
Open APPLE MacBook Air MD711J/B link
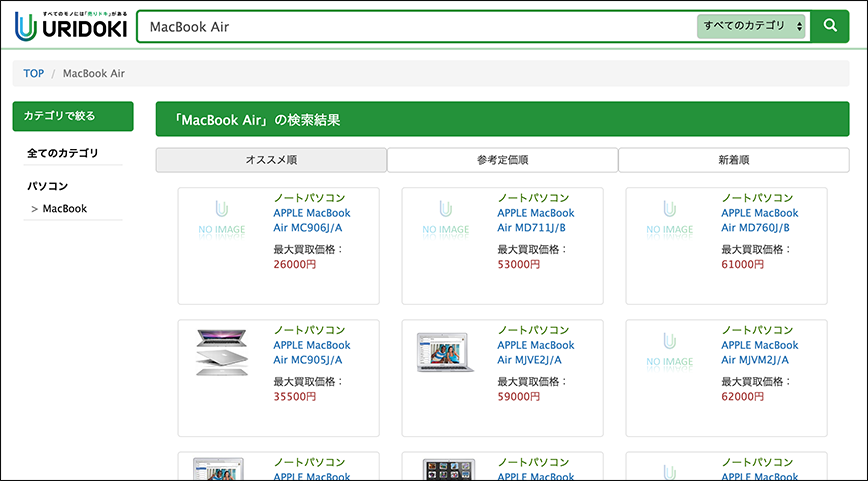point(536,220)
